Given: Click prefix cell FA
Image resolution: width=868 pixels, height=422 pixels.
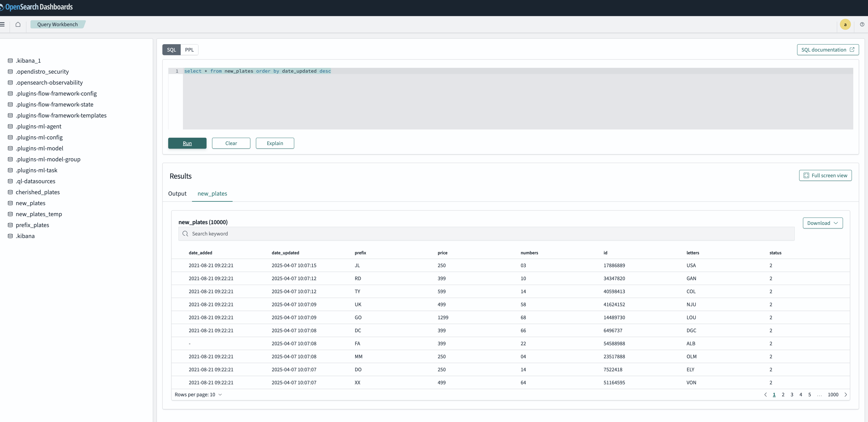Looking at the screenshot, I should [357, 343].
